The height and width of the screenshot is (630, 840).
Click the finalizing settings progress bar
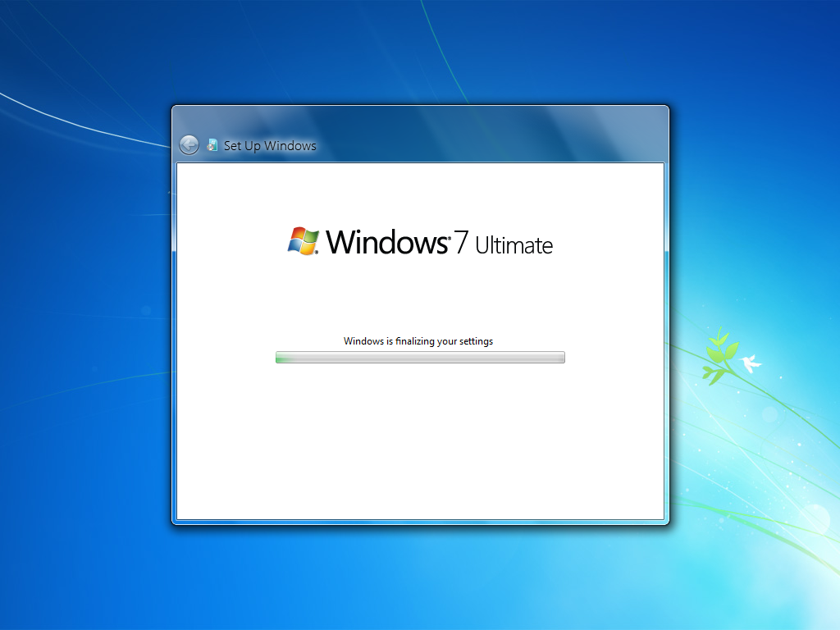tap(420, 358)
